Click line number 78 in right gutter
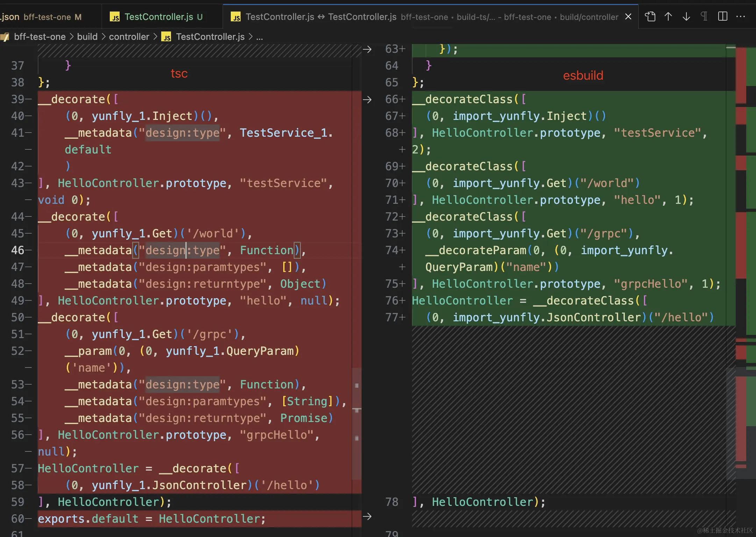Screen dimensions: 756x537 pyautogui.click(x=392, y=502)
